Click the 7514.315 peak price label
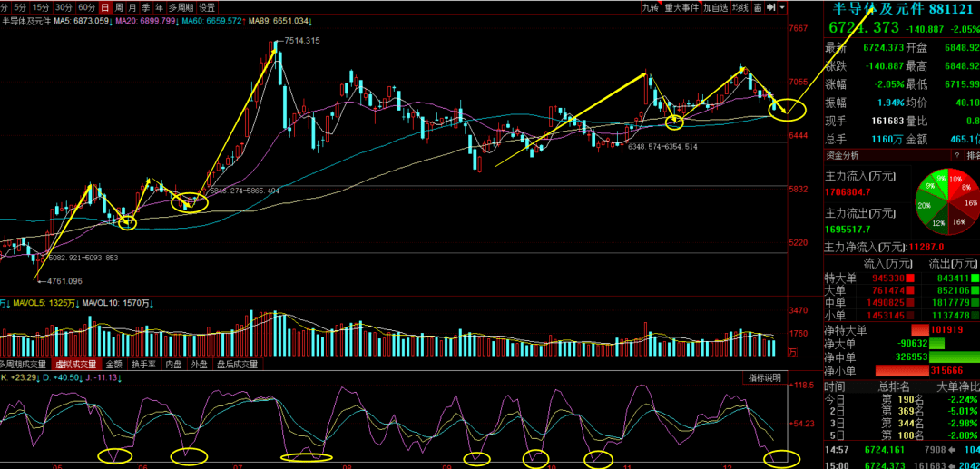This screenshot has width=980, height=469. click(x=300, y=41)
